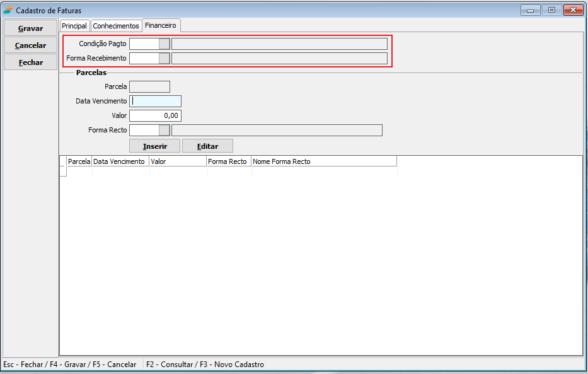The height and width of the screenshot is (374, 588).
Task: Click the Forma Recto code field
Action: click(144, 130)
